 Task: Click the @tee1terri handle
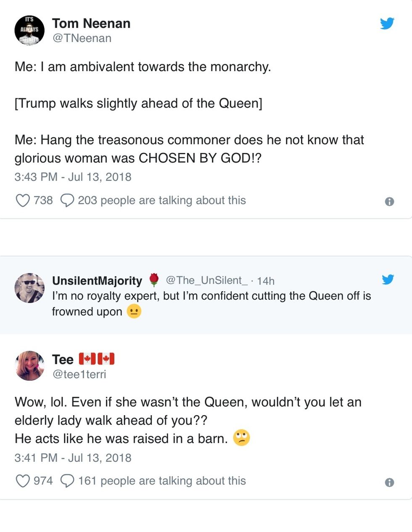(x=79, y=374)
